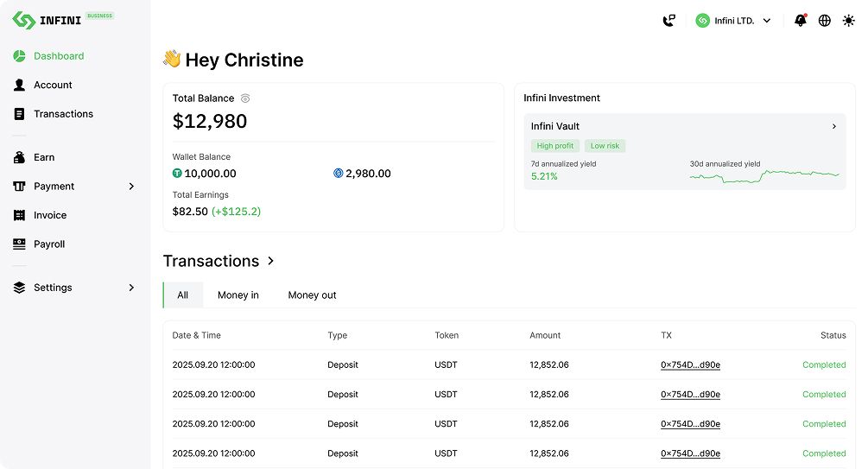Expand the Payment menu chevron
The image size is (868, 469).
coord(131,187)
